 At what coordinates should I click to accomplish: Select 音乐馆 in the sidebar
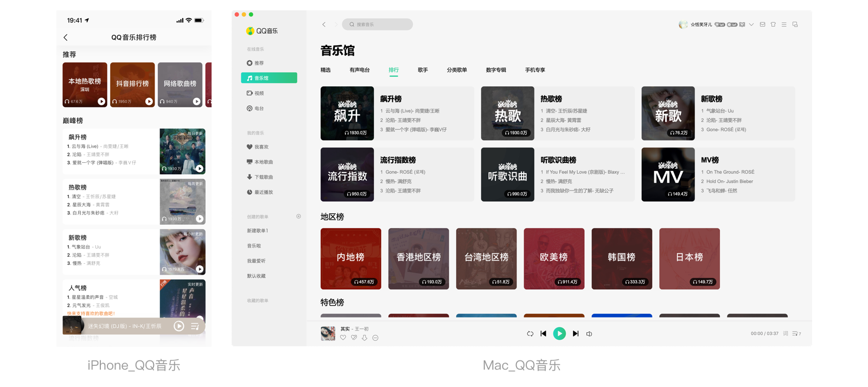269,78
